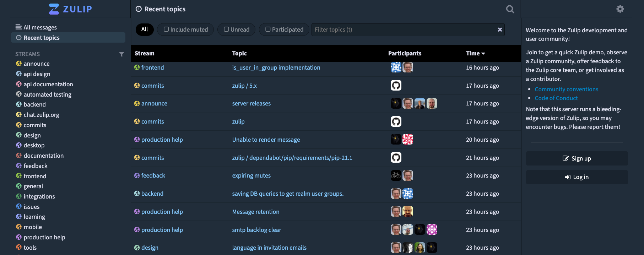The image size is (644, 255).
Task: Click the globe icon beside announce stream
Action: (x=19, y=64)
